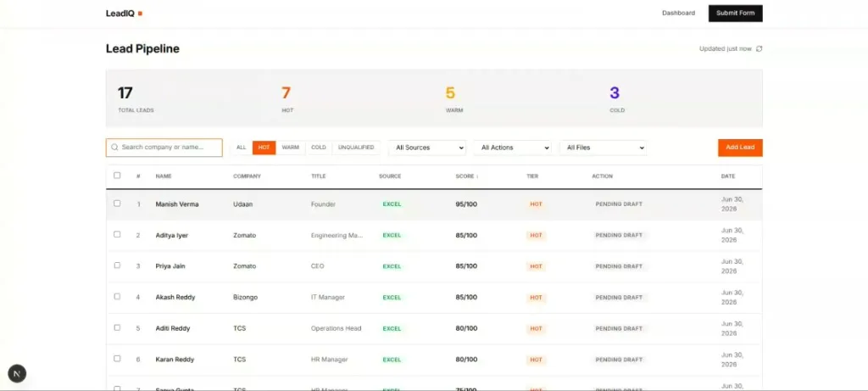The width and height of the screenshot is (868, 391).
Task: Click Priya Jain's EXCEL source badge
Action: pyautogui.click(x=392, y=266)
